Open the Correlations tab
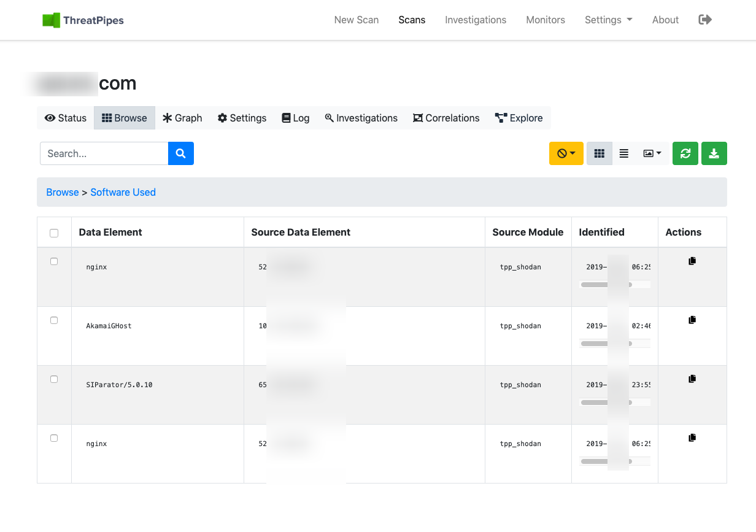Image resolution: width=756 pixels, height=532 pixels. [446, 118]
